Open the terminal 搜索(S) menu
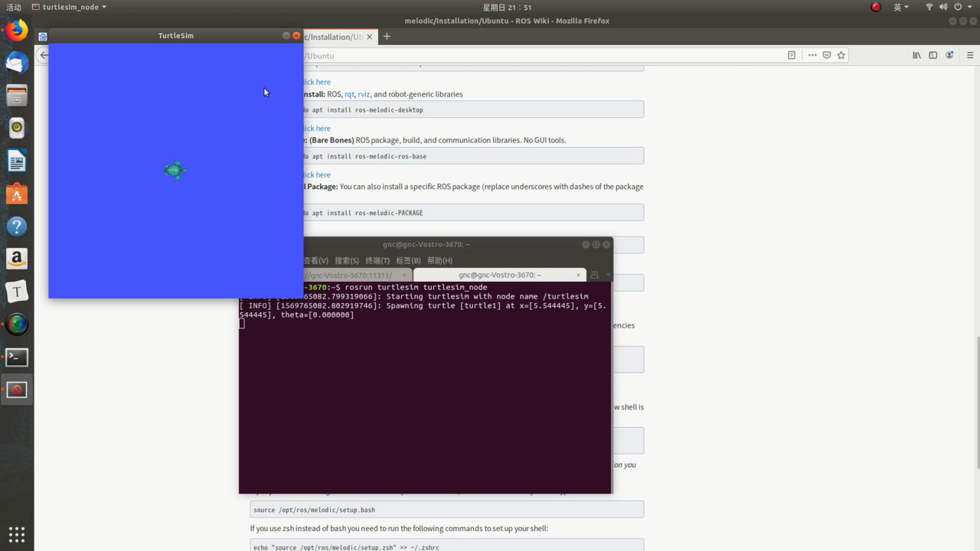Screen dimensions: 980x551 point(347,260)
